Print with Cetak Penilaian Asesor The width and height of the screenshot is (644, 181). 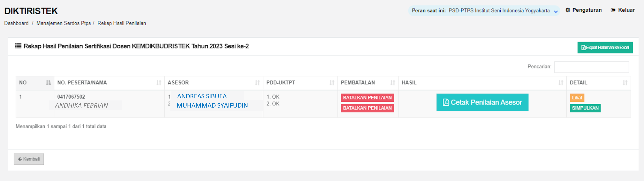pos(482,102)
